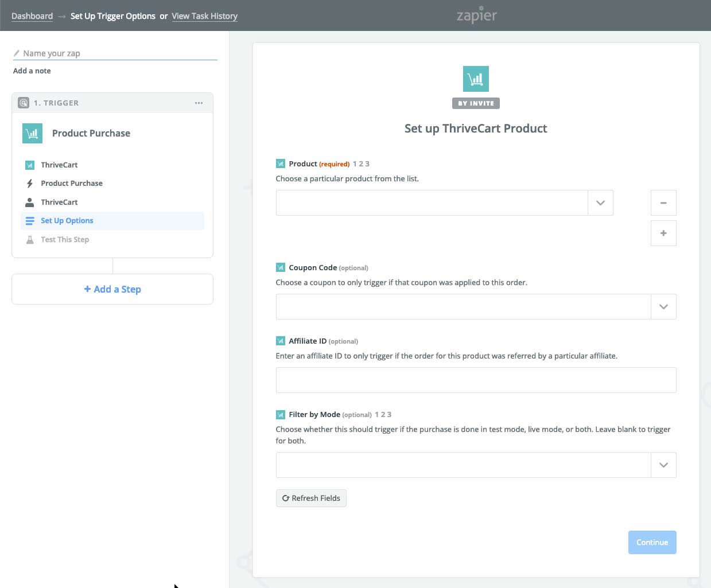This screenshot has height=588, width=711.
Task: Click the list icon for Set Up Options
Action: (30, 221)
